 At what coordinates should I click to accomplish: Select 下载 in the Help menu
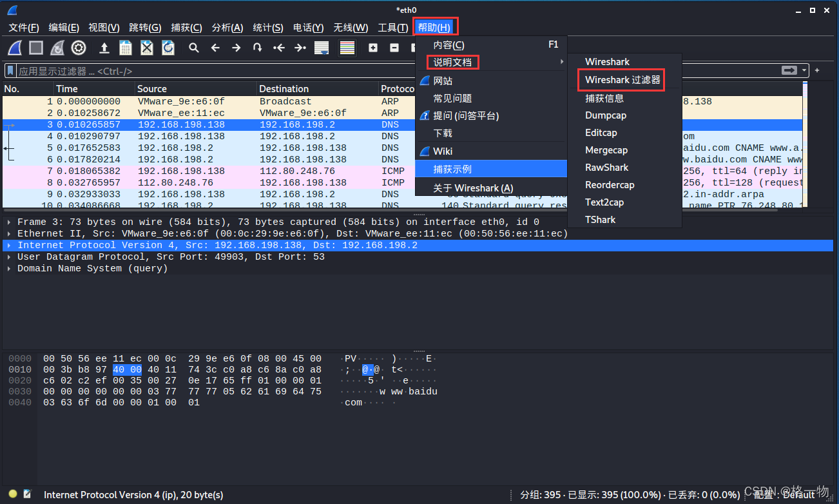point(491,133)
